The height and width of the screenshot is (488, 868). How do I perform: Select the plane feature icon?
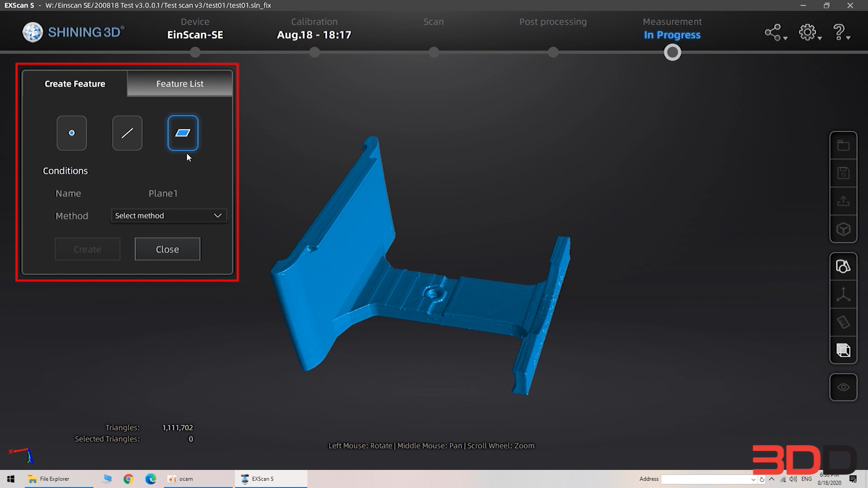[183, 133]
